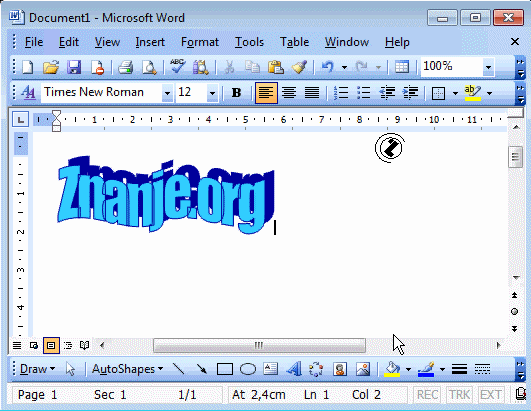
Task: Switch to Outline view
Action: pyautogui.click(x=68, y=345)
